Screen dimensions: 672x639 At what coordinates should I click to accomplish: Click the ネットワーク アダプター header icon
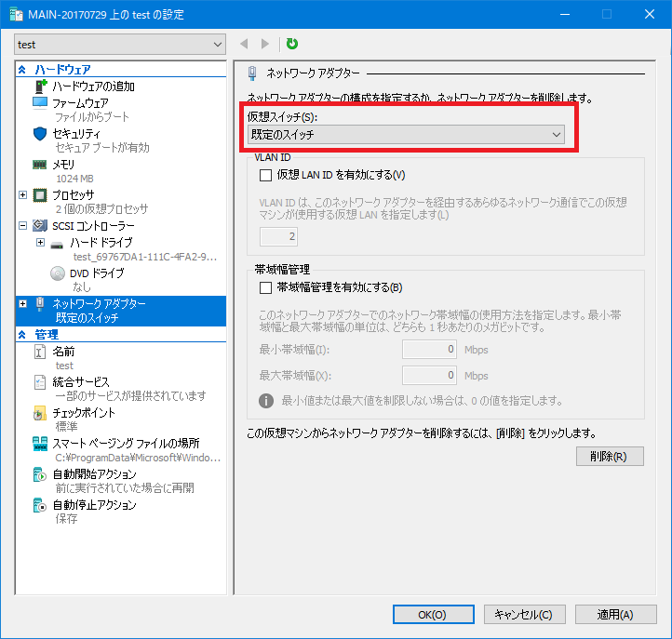tap(252, 73)
